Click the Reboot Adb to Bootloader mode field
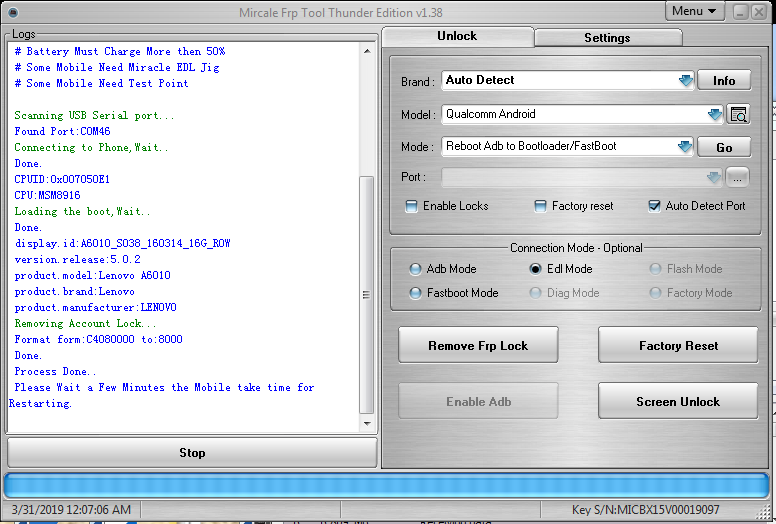Viewport: 776px width, 524px height. pyautogui.click(x=567, y=146)
